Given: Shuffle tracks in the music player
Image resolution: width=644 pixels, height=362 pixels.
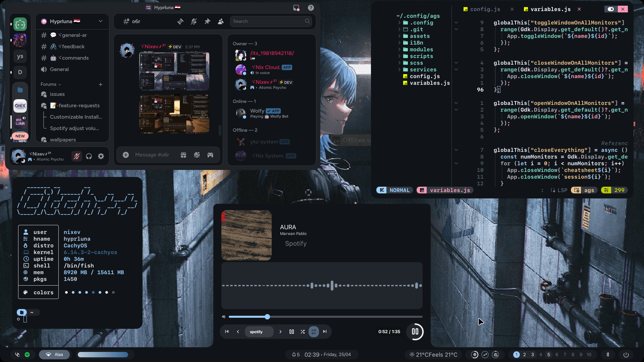Looking at the screenshot, I should 303,332.
